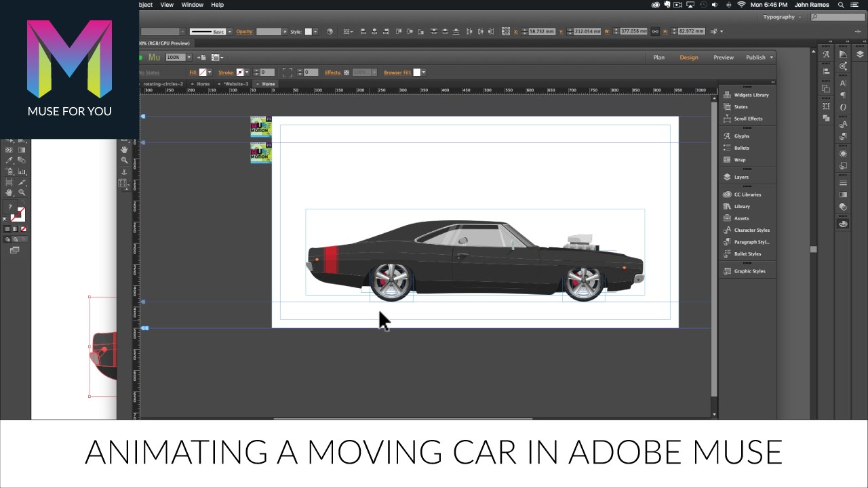Open the Wi-Fi status menu
The width and height of the screenshot is (868, 488).
pyautogui.click(x=741, y=5)
